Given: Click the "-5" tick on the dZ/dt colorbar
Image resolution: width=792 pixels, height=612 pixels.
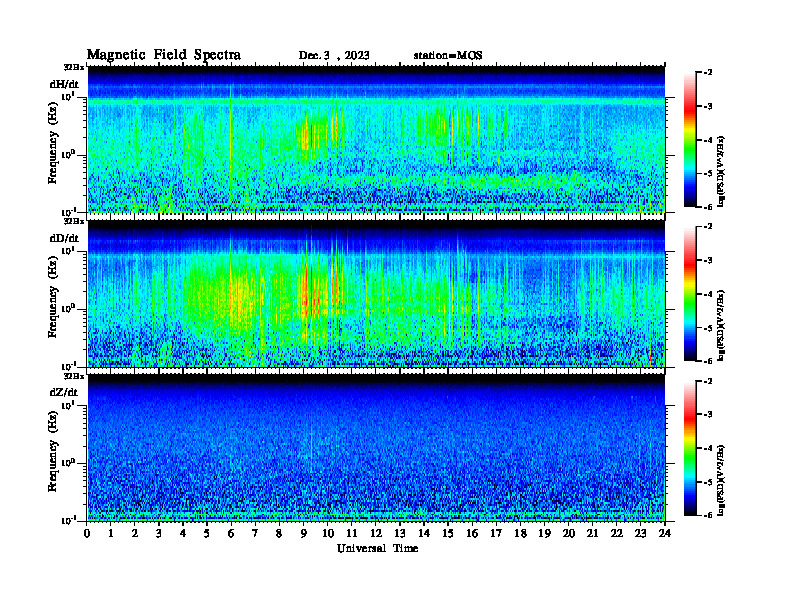Looking at the screenshot, I should point(708,482).
